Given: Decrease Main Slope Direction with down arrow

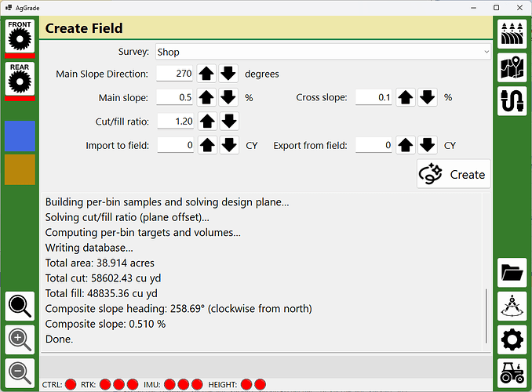Looking at the screenshot, I should (x=228, y=74).
